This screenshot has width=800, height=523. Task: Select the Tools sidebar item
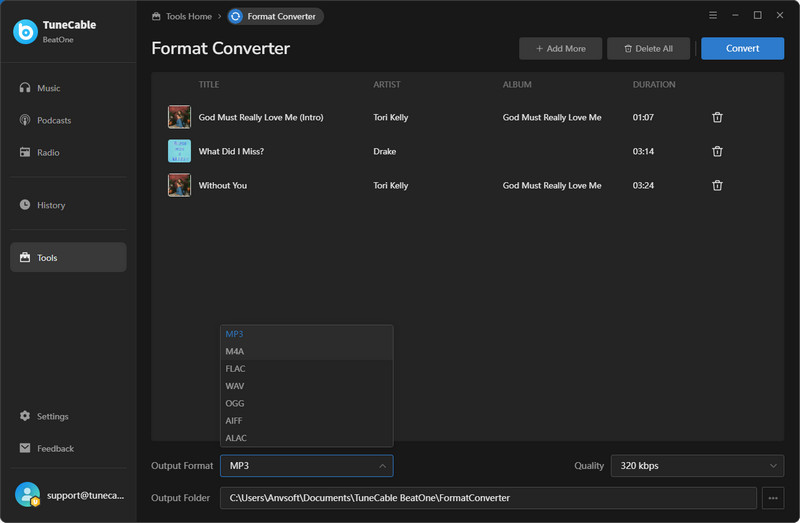click(68, 258)
